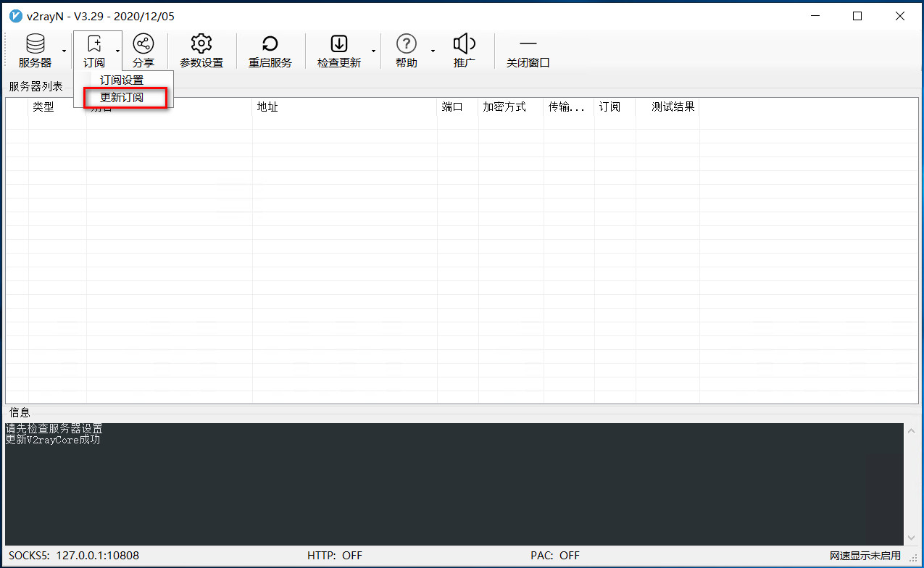Select Subscription Settings (订阅设置) menu item
This screenshot has width=924, height=568.
(x=122, y=80)
